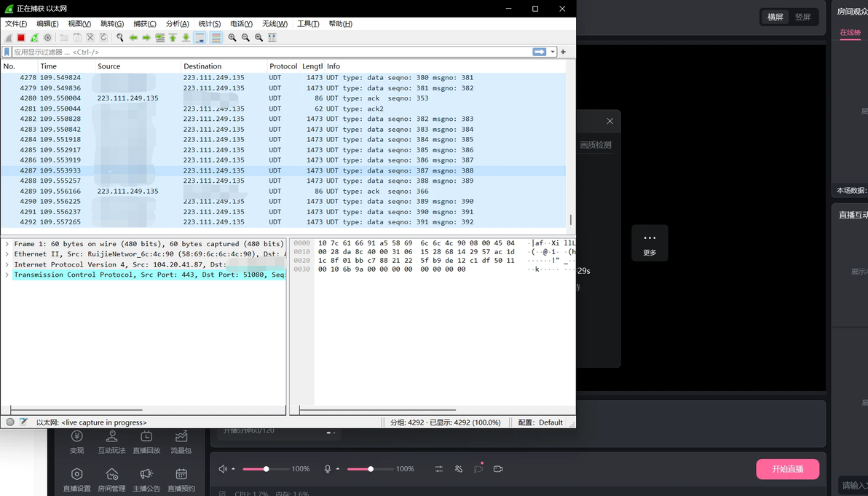Apply the display filter arrow

coord(539,52)
